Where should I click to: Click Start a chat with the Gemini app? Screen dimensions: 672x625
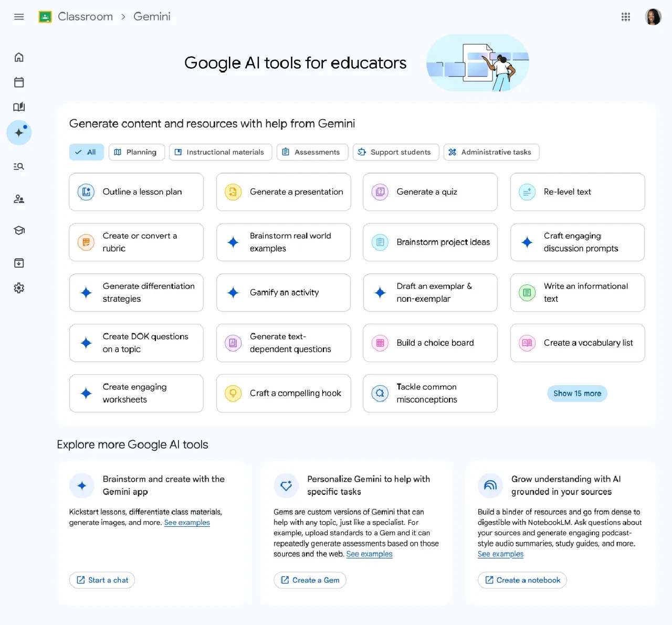pos(102,580)
